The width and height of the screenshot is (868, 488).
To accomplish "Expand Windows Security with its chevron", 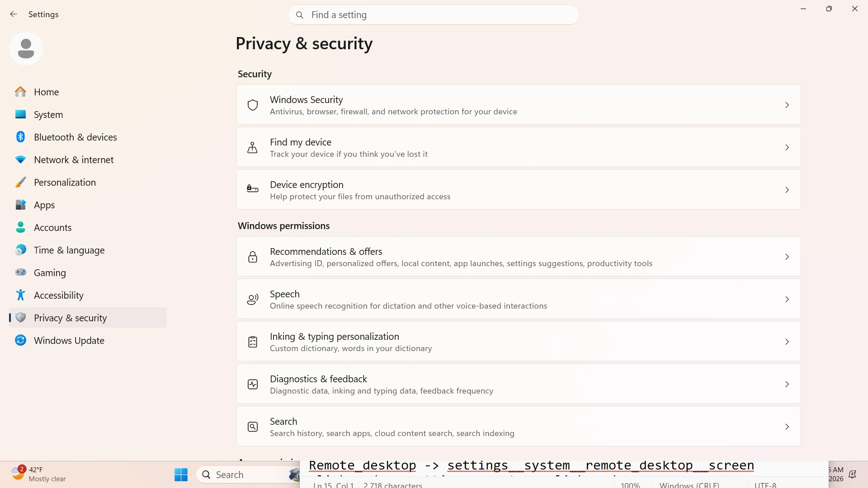I will point(787,105).
